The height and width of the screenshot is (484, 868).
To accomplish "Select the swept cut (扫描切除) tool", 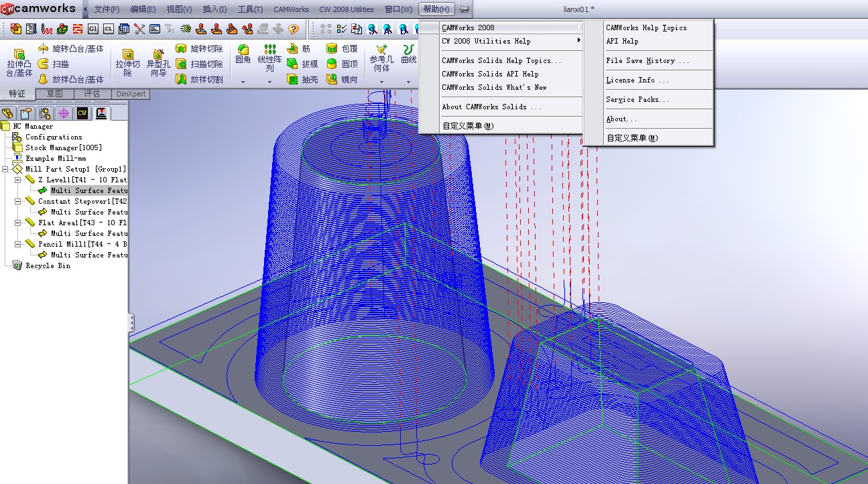I will tap(199, 64).
